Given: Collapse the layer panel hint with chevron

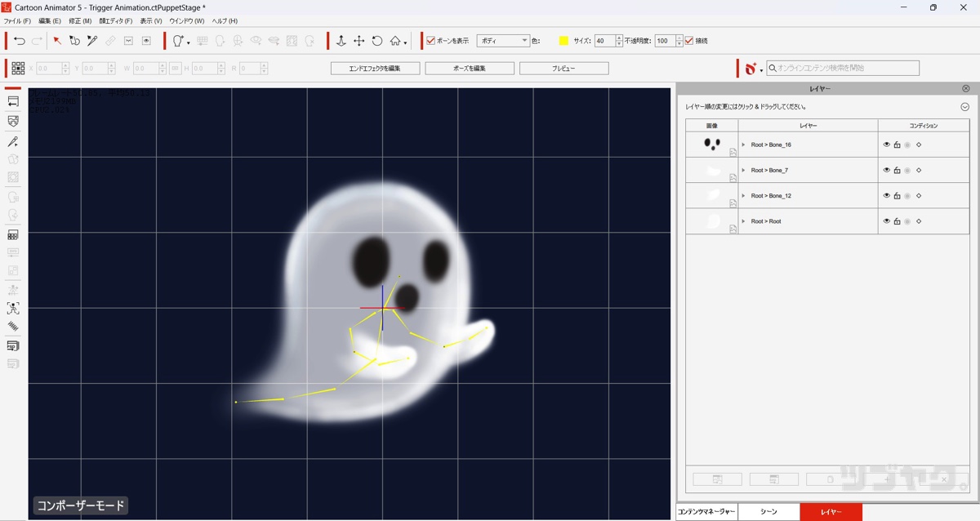Looking at the screenshot, I should coord(964,107).
